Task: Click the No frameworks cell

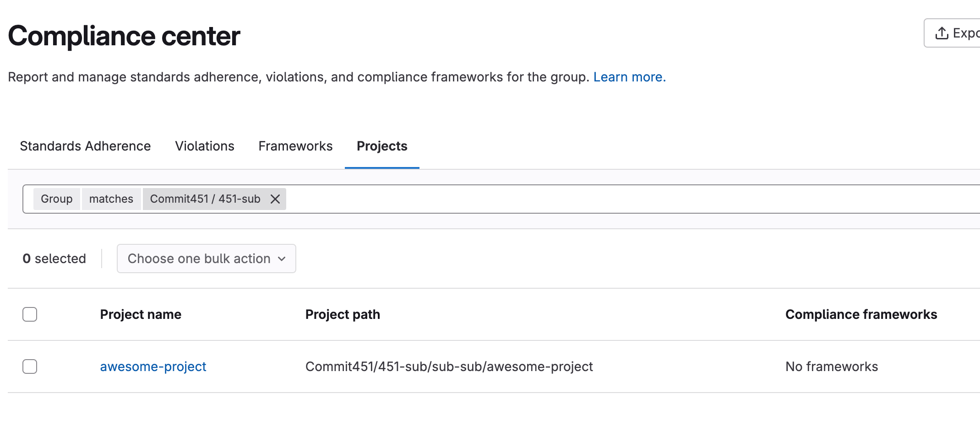Action: [x=832, y=366]
